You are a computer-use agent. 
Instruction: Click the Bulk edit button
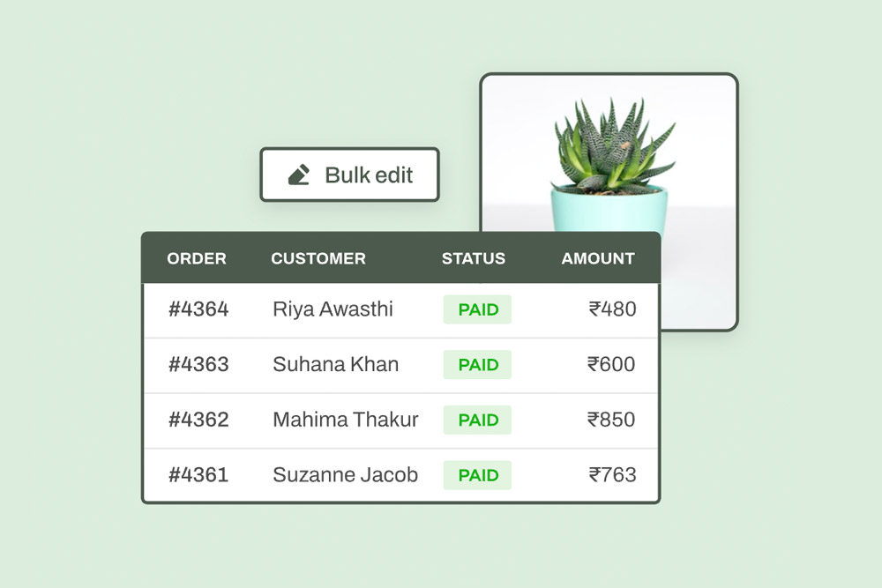(349, 175)
